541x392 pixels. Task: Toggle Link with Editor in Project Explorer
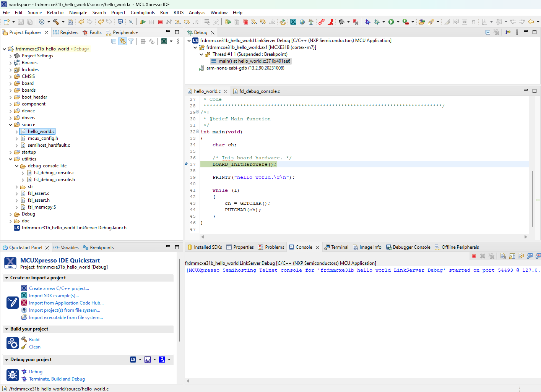(x=122, y=41)
